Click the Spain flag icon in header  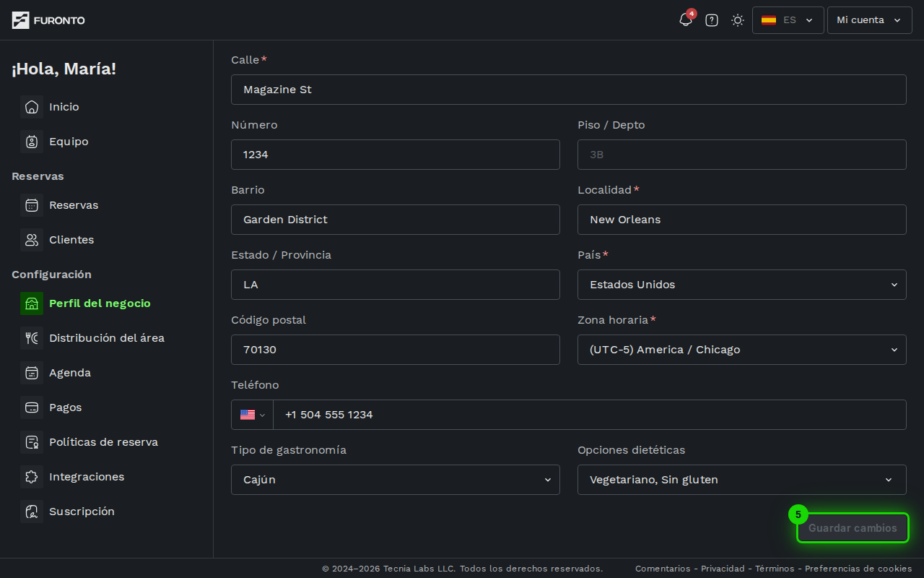[769, 20]
